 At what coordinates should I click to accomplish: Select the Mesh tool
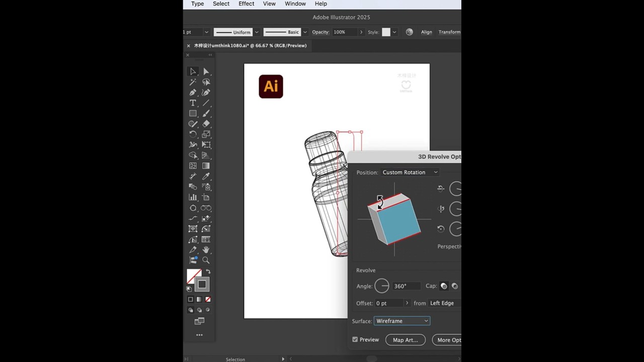click(193, 166)
